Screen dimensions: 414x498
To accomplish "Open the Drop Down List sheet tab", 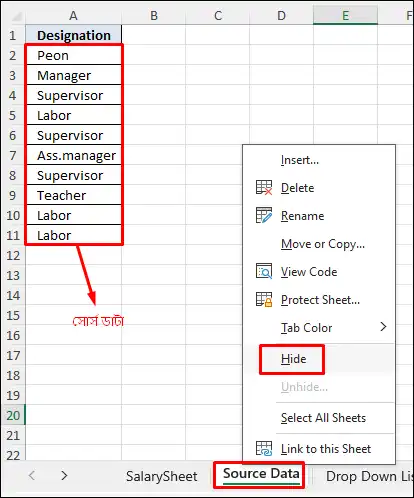I will [x=369, y=476].
